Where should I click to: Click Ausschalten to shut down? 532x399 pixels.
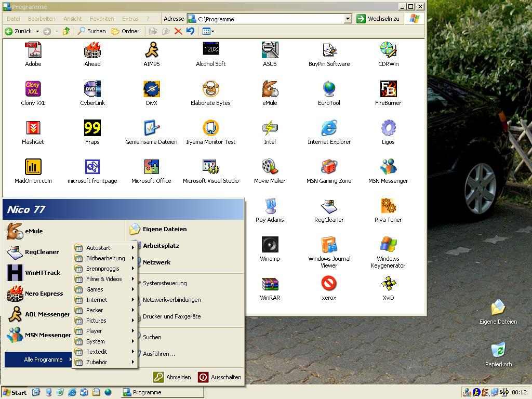point(220,377)
